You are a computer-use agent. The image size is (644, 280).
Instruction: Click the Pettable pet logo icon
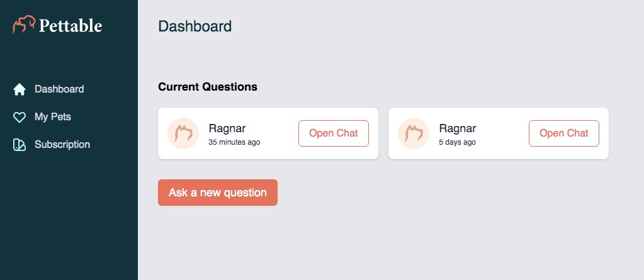coord(24,25)
